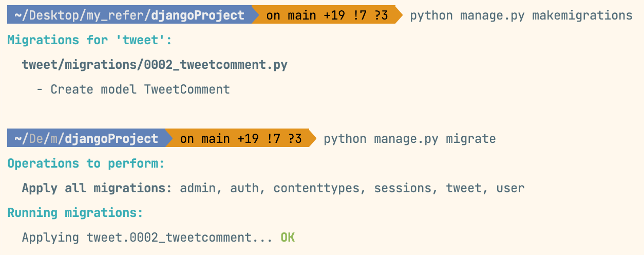This screenshot has height=255, width=644.
Task: Click the word 'admin' in migrations list
Action: [x=197, y=188]
